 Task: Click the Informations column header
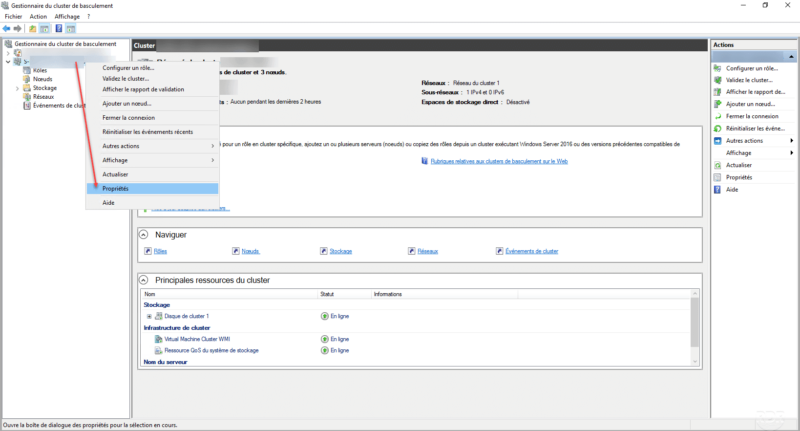[x=444, y=294]
